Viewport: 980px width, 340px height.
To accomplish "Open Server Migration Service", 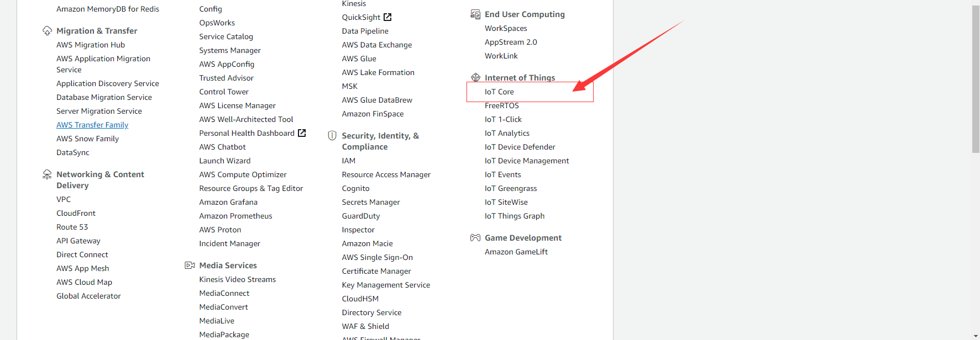I will point(99,111).
